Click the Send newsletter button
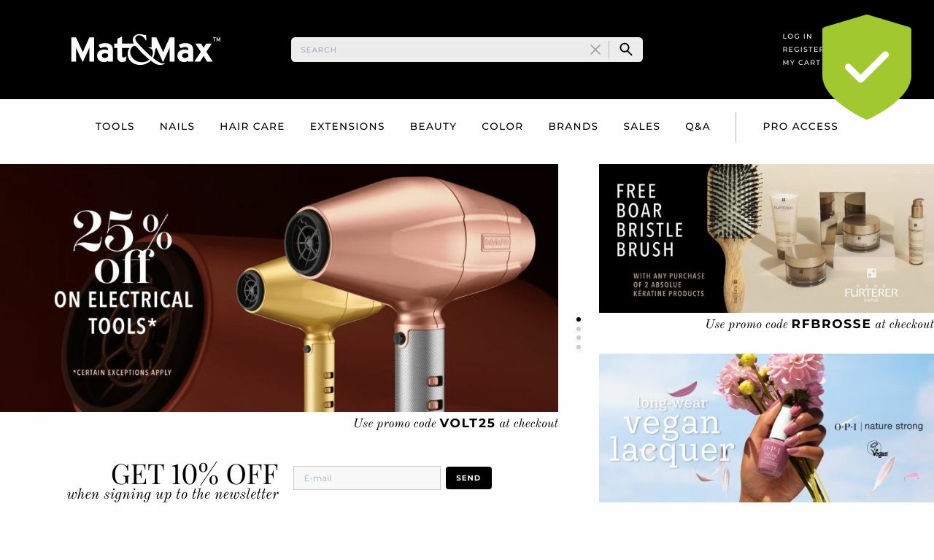934x560 pixels. (468, 478)
